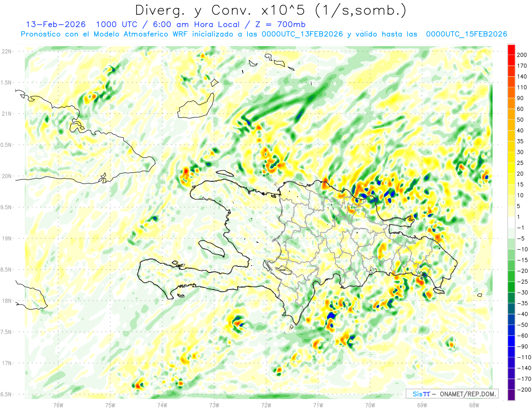Click the "72W" longitude label
The image size is (532, 411).
click(x=266, y=405)
